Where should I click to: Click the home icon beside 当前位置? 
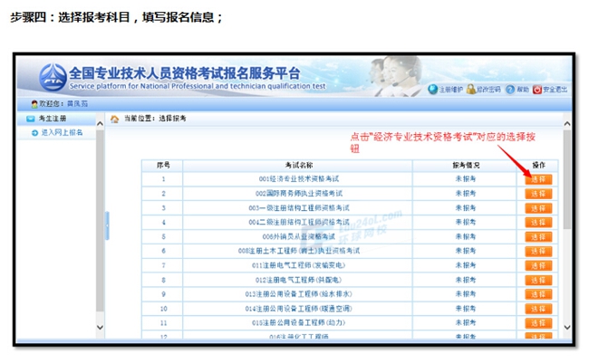pos(115,119)
